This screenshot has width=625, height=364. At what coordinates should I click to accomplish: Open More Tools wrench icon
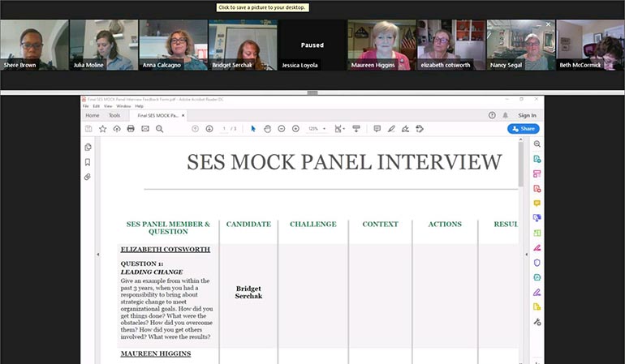pyautogui.click(x=537, y=322)
